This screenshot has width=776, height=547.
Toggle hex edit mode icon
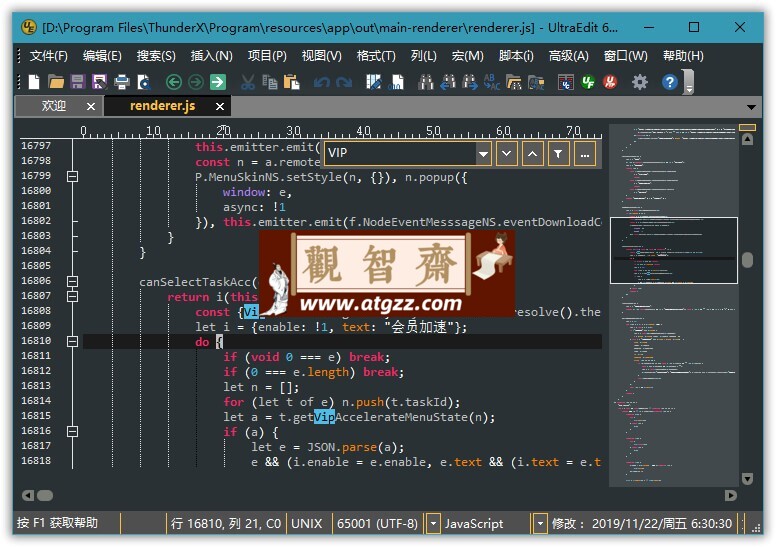(396, 82)
